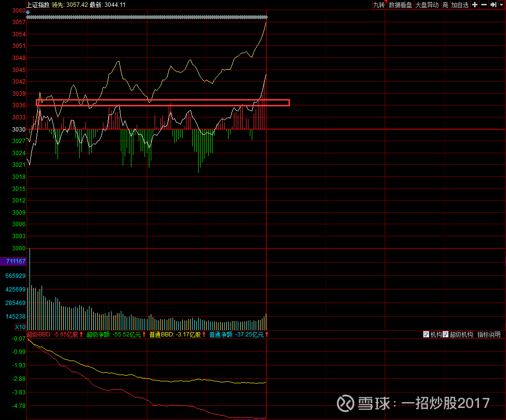Click the zoom-out minus icon
The image size is (506, 420).
[x=484, y=5]
